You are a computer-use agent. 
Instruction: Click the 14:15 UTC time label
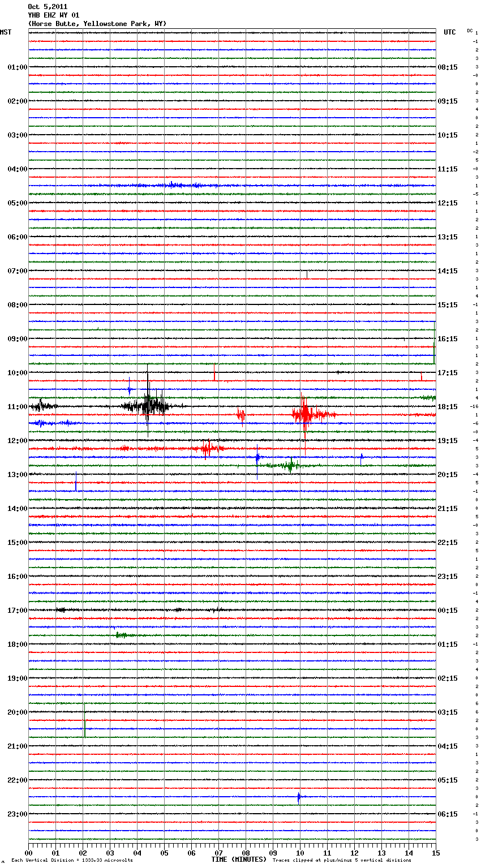(x=448, y=271)
